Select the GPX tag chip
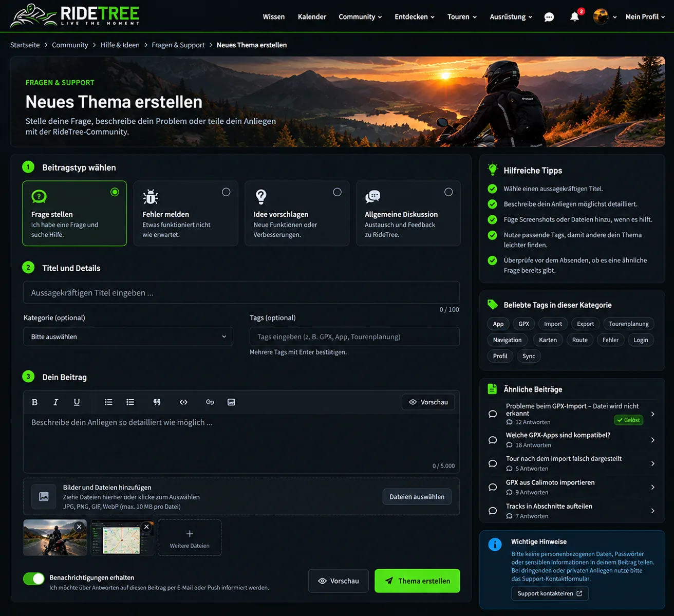 (524, 324)
